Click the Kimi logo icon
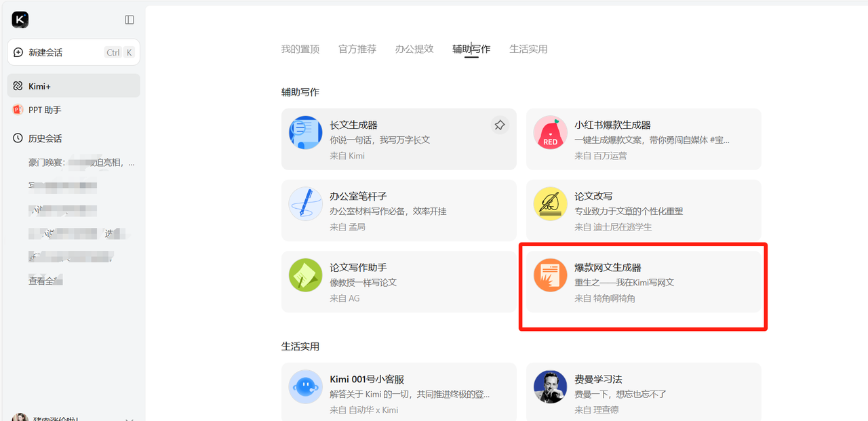The width and height of the screenshot is (868, 421). (x=20, y=20)
